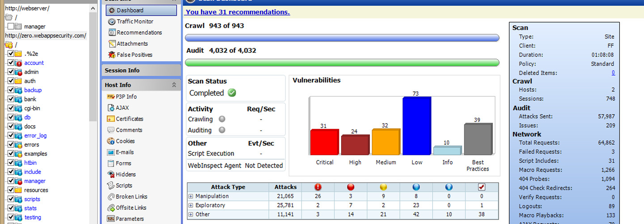Click the high severity red ball icon
Image resolution: width=644 pixels, height=224 pixels.
(x=351, y=187)
